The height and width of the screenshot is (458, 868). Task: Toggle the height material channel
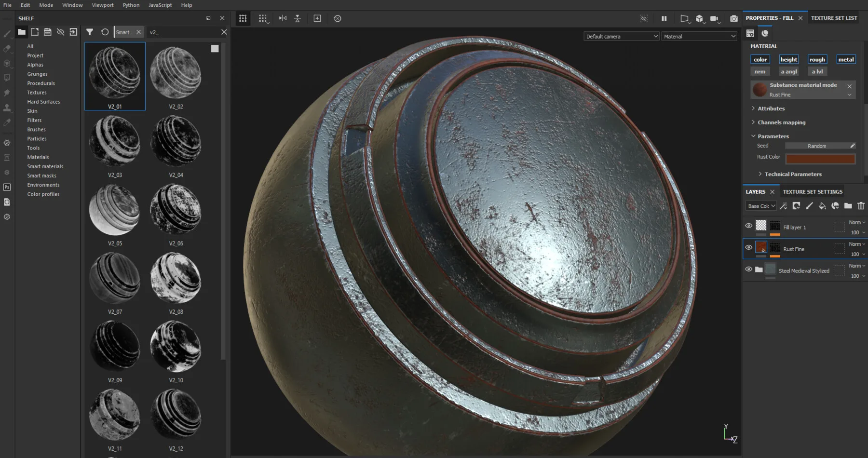[x=789, y=59]
